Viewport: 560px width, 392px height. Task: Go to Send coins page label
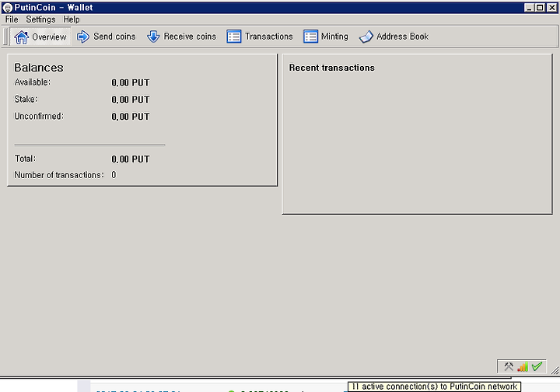point(114,37)
